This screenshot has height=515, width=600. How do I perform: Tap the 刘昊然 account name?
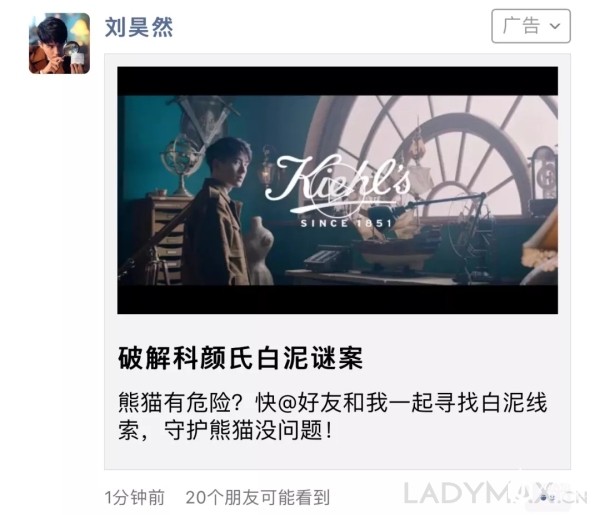pos(139,27)
